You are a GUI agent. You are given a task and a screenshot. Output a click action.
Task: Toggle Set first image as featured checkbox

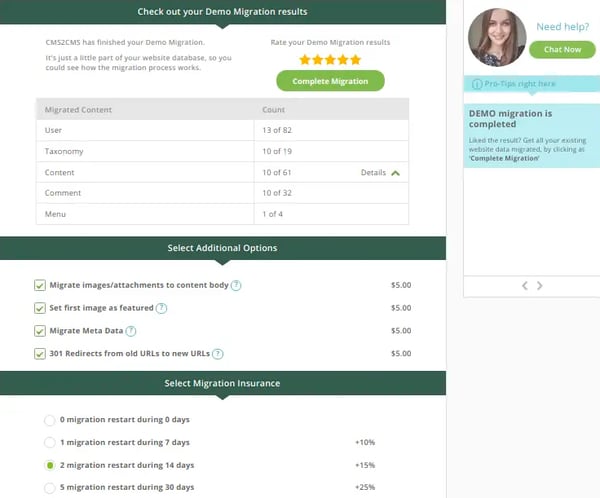(x=40, y=308)
